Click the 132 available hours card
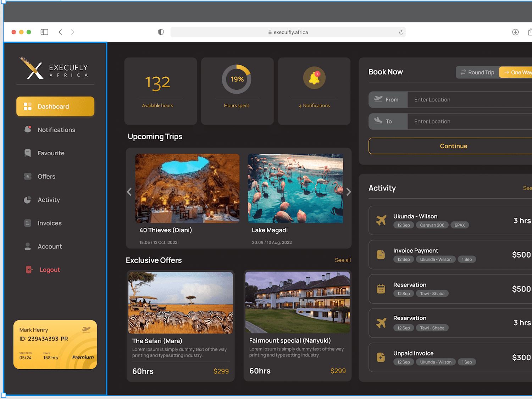The image size is (532, 399). click(x=161, y=91)
